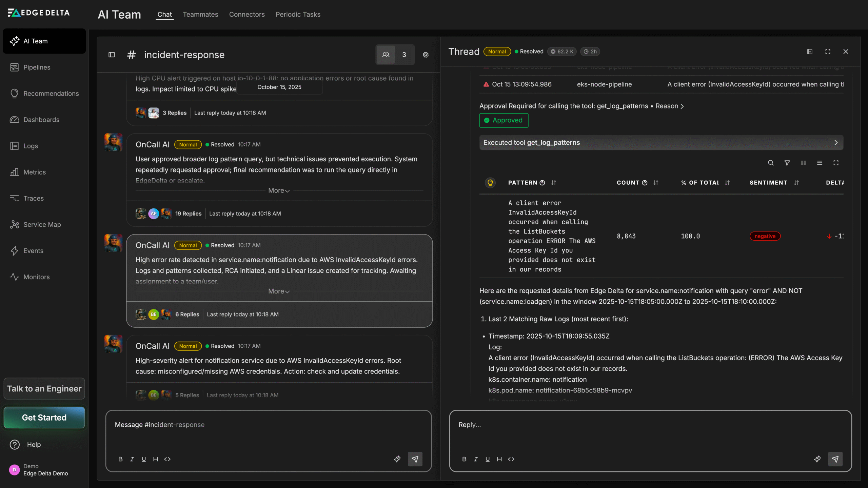
Task: Send the thread reply with paper plane icon
Action: 835,459
